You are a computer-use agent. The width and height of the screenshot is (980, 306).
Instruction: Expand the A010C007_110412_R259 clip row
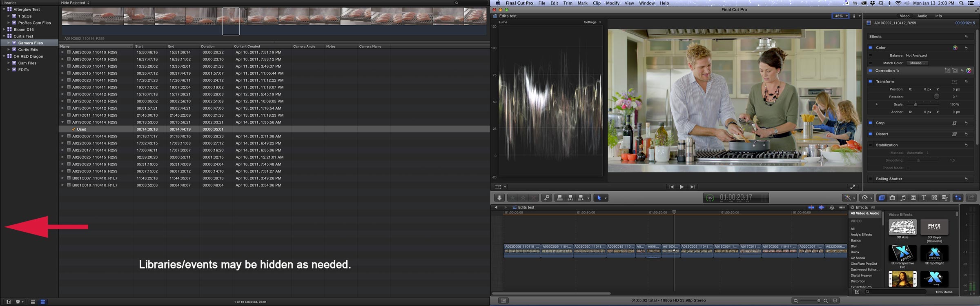click(62, 94)
